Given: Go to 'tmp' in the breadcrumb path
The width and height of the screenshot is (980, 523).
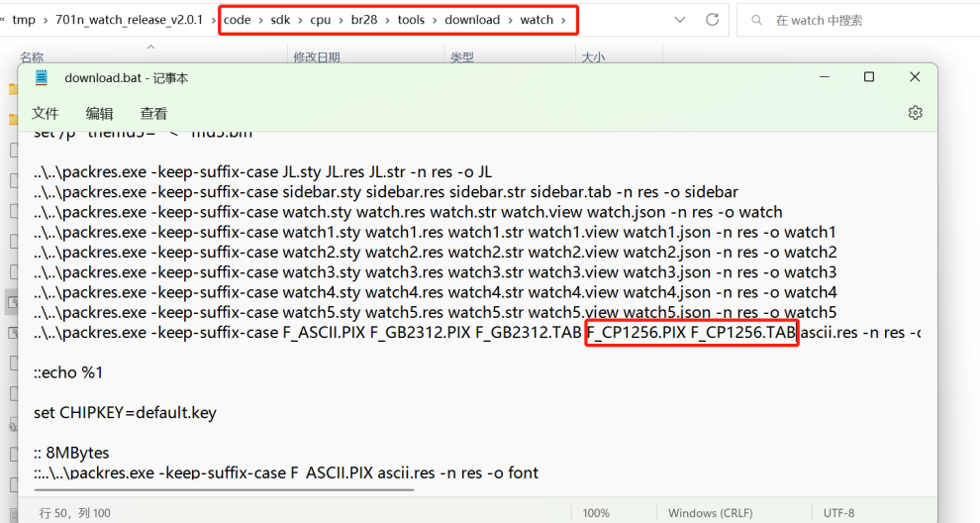Looking at the screenshot, I should pyautogui.click(x=24, y=20).
